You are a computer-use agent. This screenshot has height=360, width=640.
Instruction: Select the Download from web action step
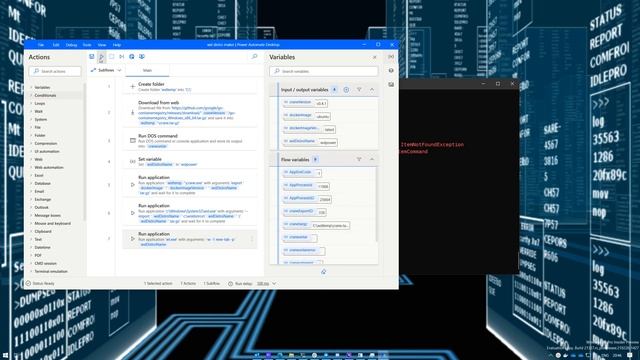pyautogui.click(x=190, y=113)
